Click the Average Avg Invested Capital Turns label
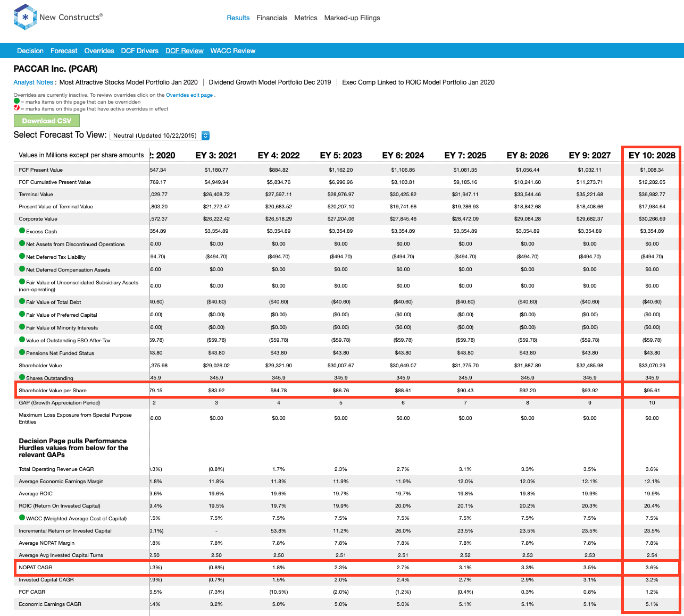Screen dimensions: 684x616 pyautogui.click(x=61, y=555)
